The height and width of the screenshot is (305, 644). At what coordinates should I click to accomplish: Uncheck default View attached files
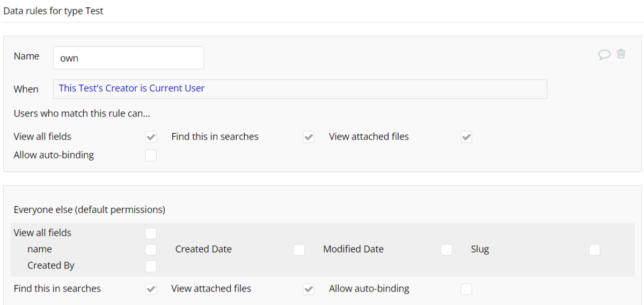coord(309,289)
